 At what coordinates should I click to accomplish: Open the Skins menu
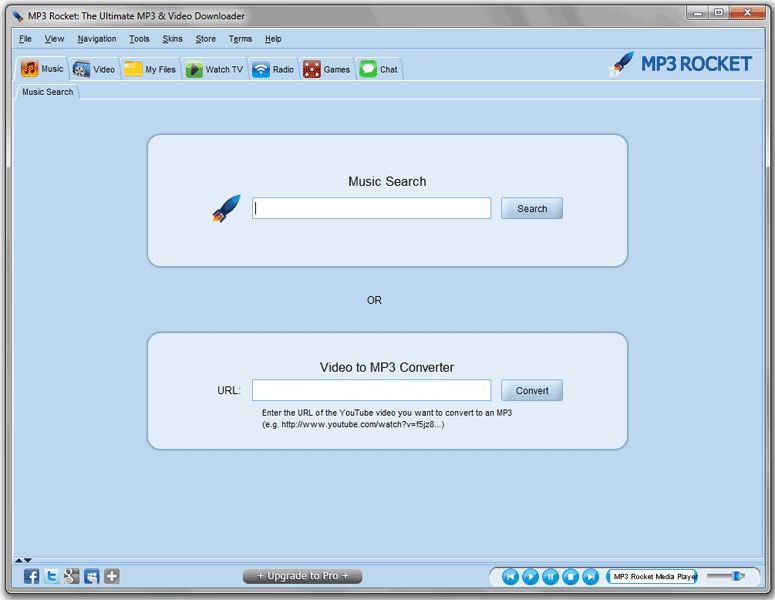172,39
